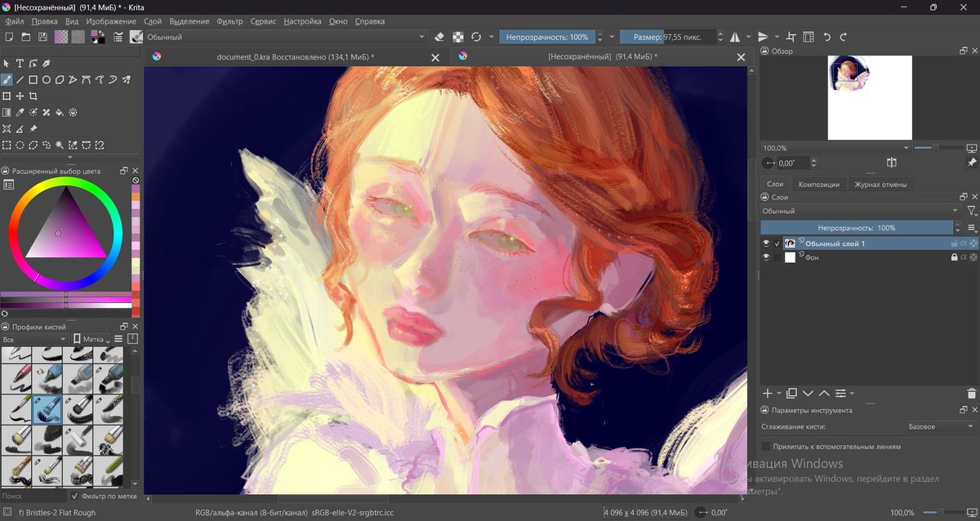Open the Overview zoom 100,0% dropdown
The image size is (980, 521).
835,148
